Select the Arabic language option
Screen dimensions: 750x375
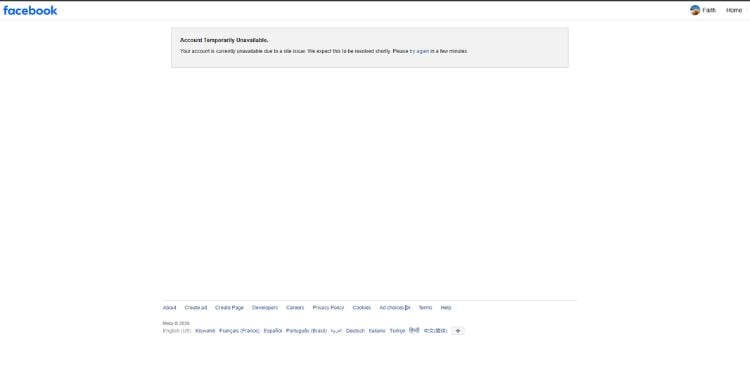click(x=336, y=331)
